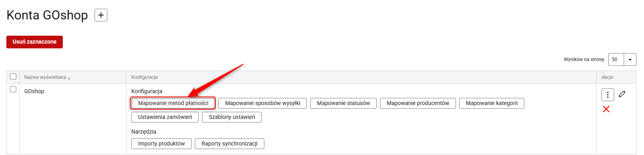Add a new GOshop account with plus icon
Image resolution: width=644 pixels, height=155 pixels.
101,15
